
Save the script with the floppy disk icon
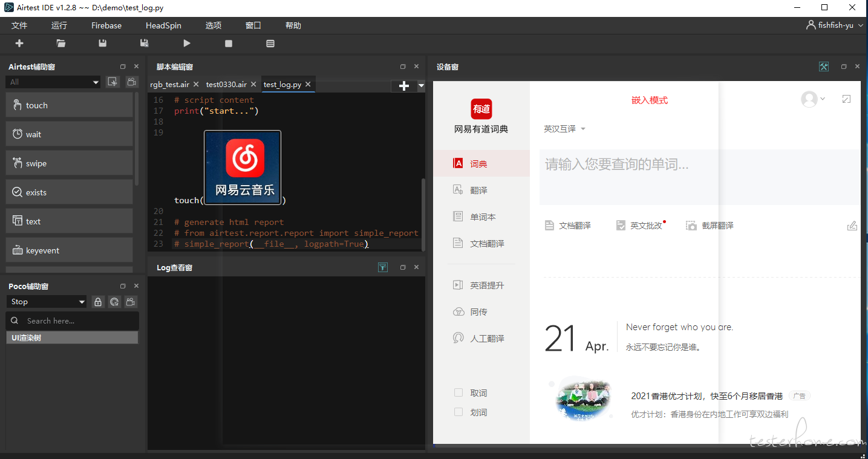tap(102, 43)
